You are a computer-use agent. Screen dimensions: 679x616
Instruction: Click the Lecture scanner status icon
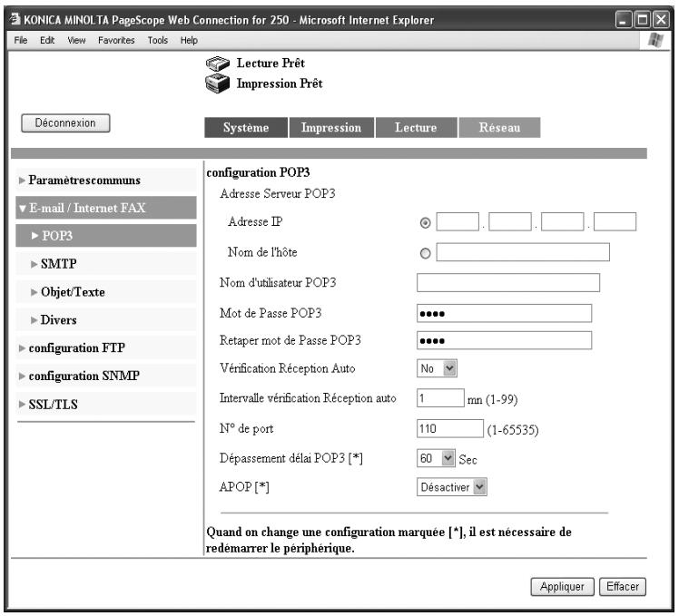(217, 64)
